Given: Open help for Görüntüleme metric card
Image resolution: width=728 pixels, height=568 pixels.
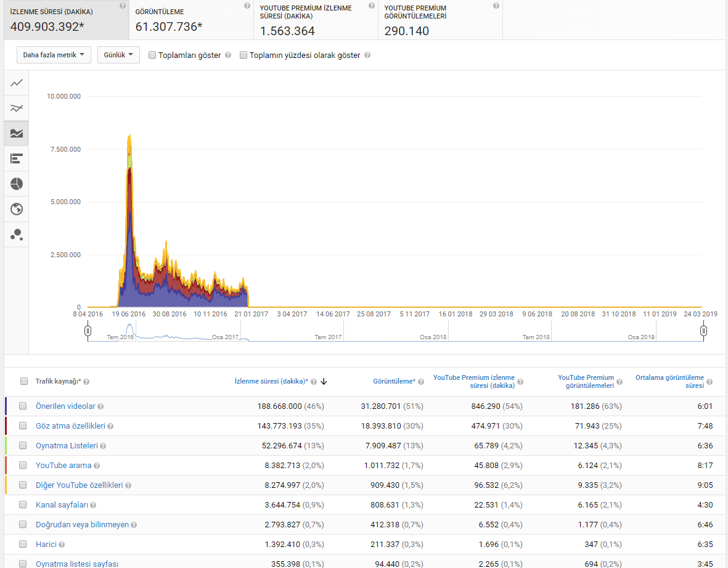Looking at the screenshot, I should pos(247,6).
